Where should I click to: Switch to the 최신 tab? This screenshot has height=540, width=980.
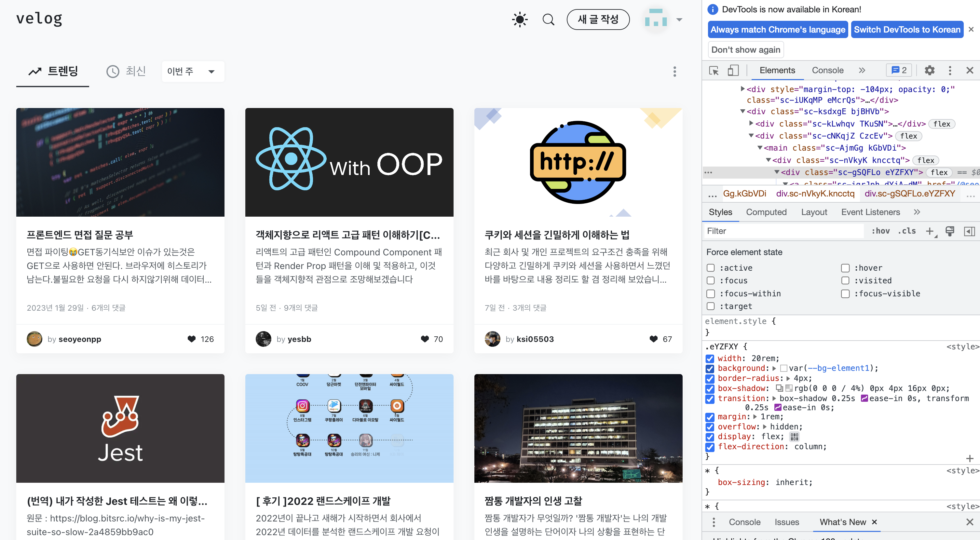126,71
